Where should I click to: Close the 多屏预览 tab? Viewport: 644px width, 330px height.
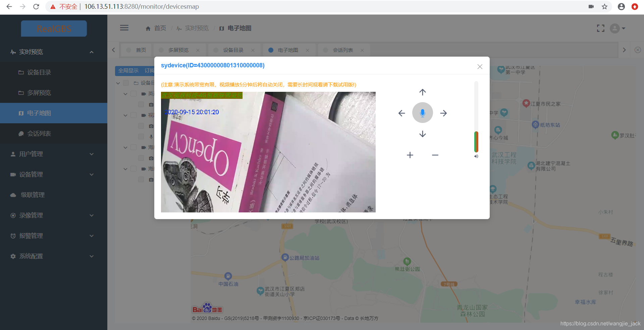tap(198, 50)
